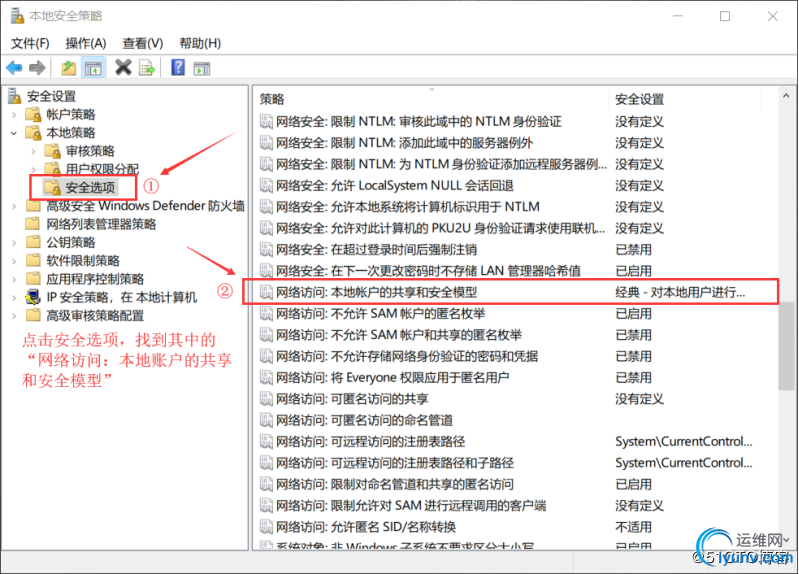Click the 审核策略 folder icon
Screen dimensions: 799x574
click(52, 151)
